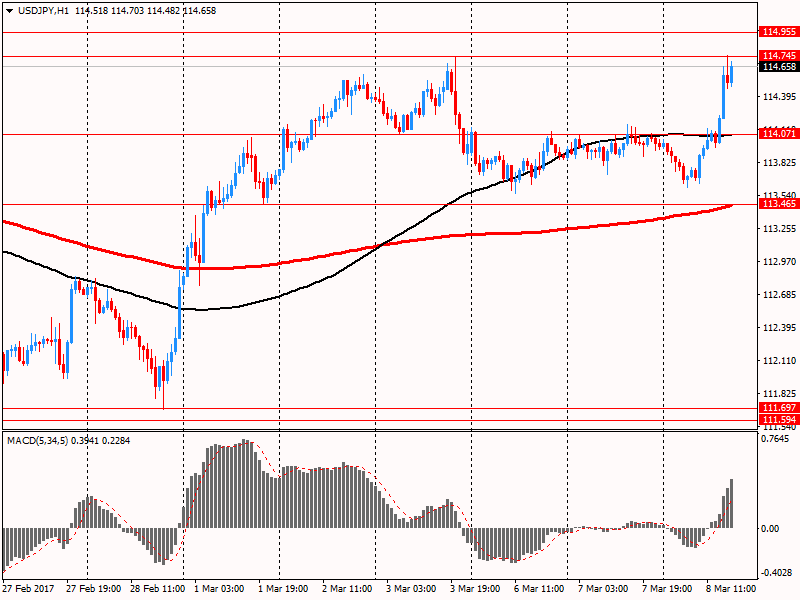
Task: Click the 27 Feb 19:00 time axis label
Action: coord(93,588)
